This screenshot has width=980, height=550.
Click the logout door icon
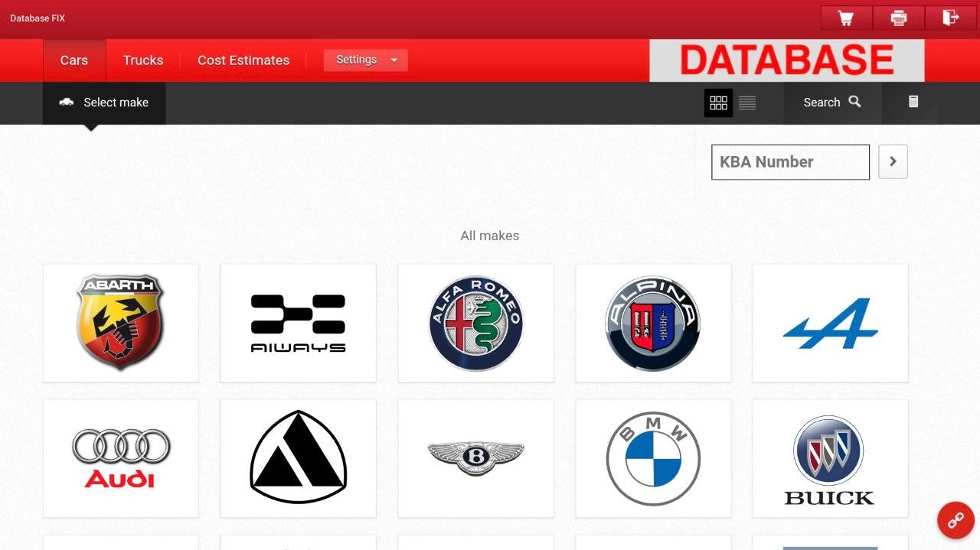click(x=950, y=17)
